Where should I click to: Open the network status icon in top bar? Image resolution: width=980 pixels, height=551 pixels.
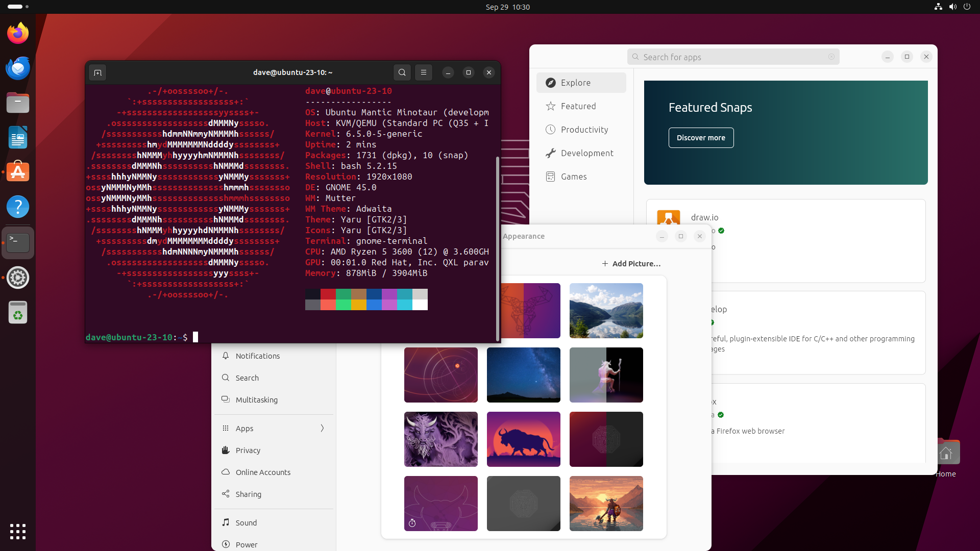pos(938,7)
